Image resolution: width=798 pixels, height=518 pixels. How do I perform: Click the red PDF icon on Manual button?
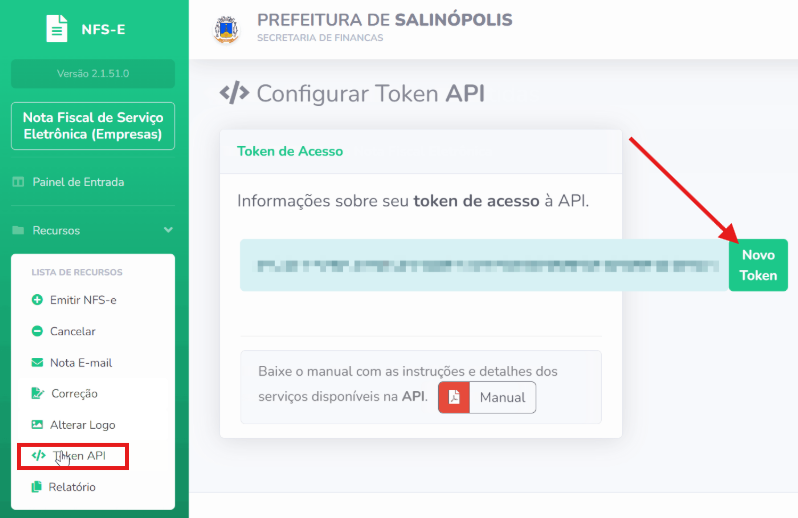point(454,397)
